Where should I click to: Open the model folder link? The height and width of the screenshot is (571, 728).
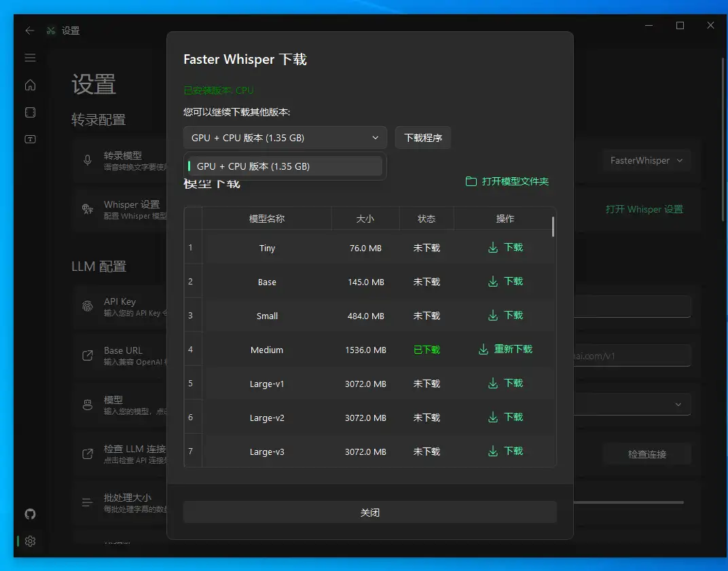pyautogui.click(x=507, y=181)
